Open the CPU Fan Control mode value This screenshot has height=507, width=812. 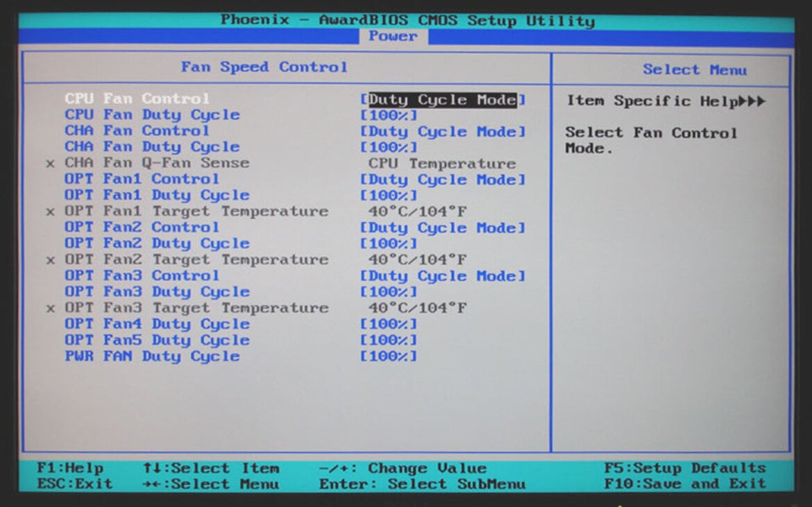(443, 99)
